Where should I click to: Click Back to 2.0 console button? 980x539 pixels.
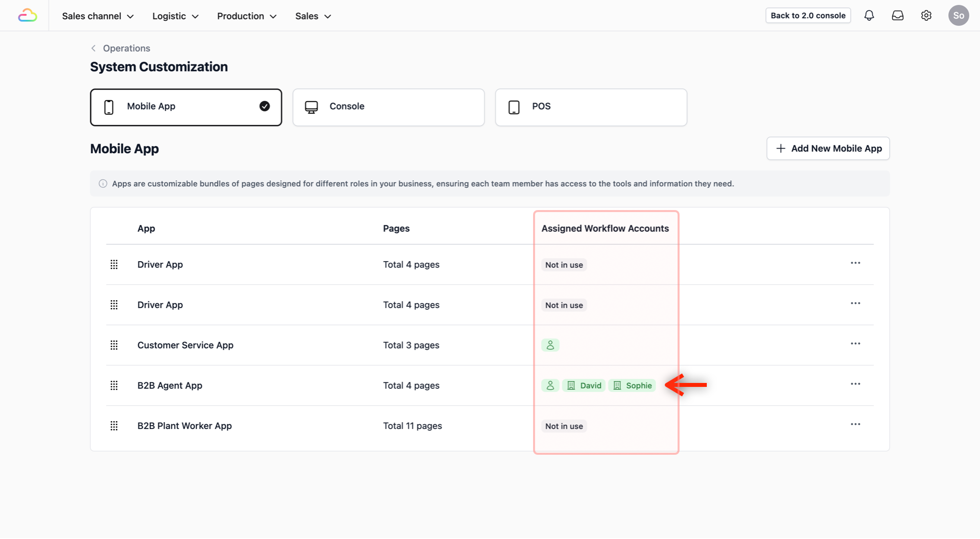(x=808, y=15)
